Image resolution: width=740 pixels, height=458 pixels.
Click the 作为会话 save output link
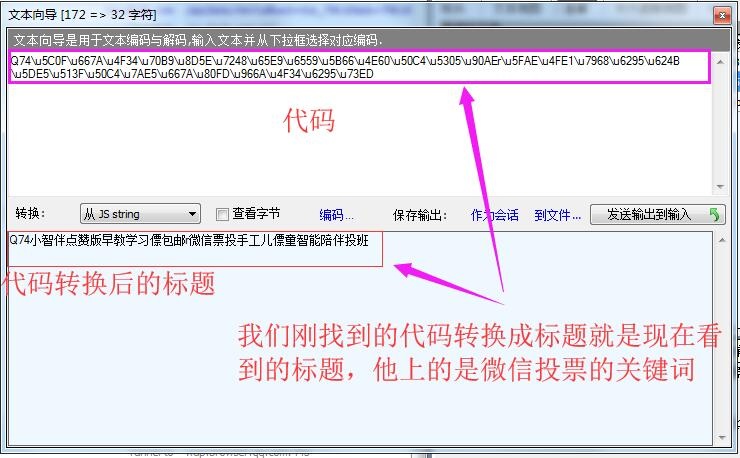pos(494,215)
